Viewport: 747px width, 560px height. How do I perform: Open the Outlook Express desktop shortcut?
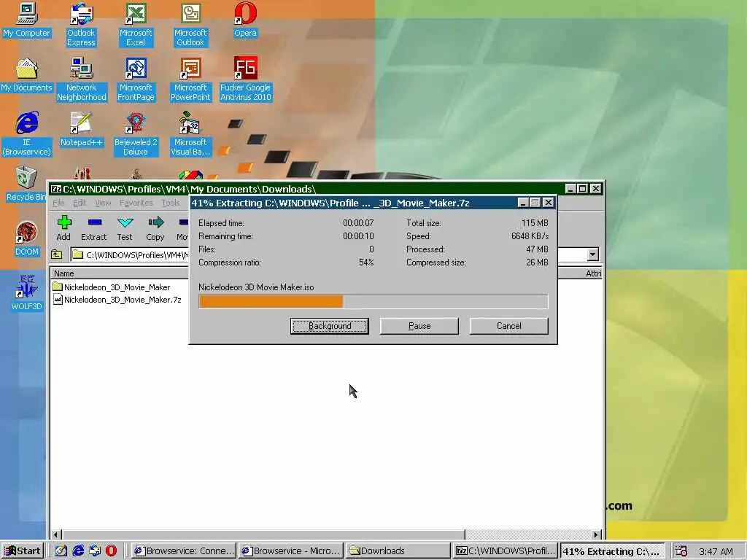pyautogui.click(x=81, y=25)
